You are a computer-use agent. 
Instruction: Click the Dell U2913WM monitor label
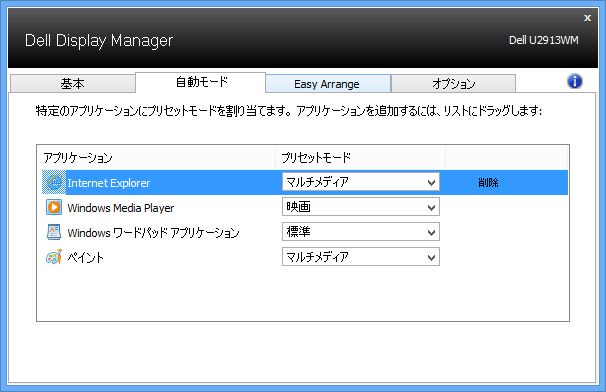coord(544,40)
